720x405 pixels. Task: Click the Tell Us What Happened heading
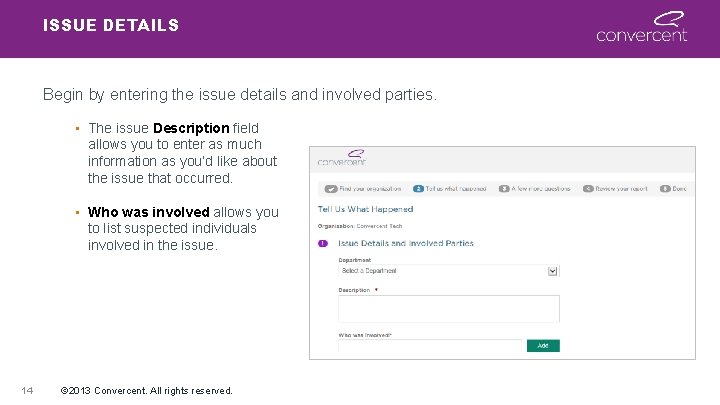[365, 209]
